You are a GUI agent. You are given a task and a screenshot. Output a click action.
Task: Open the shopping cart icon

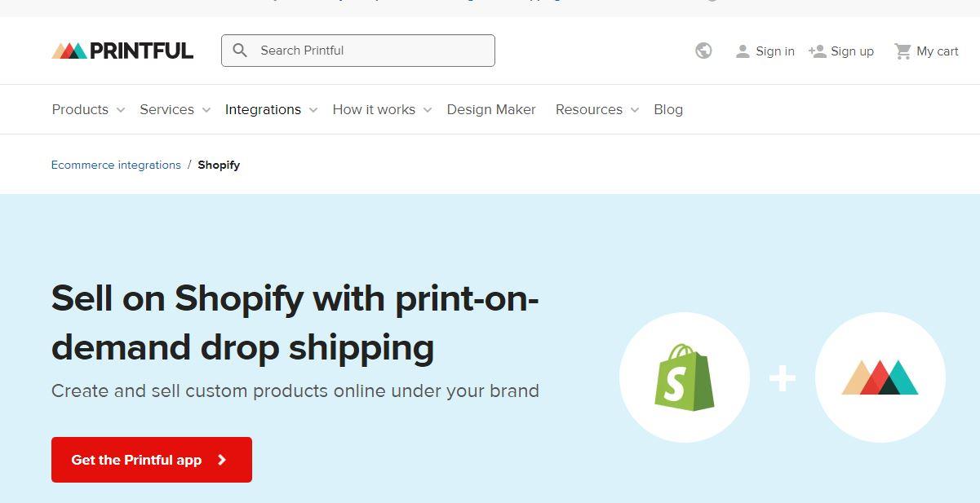pyautogui.click(x=902, y=51)
